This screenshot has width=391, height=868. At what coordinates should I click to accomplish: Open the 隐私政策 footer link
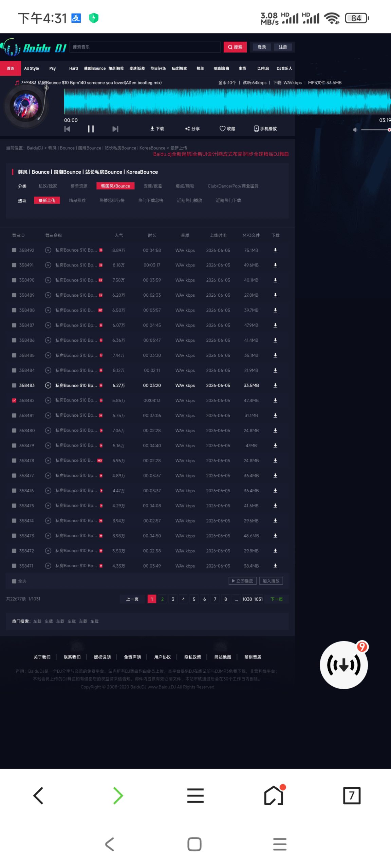pos(192,657)
